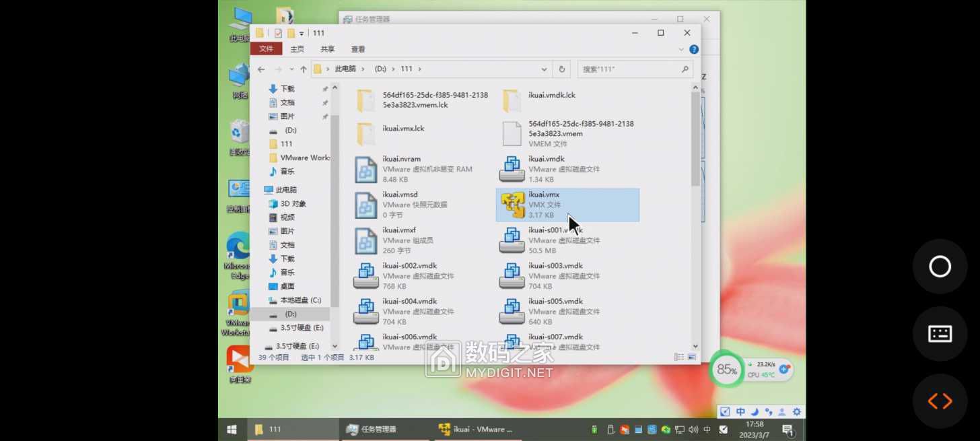Navigate back in File Explorer
980x441 pixels.
[261, 69]
